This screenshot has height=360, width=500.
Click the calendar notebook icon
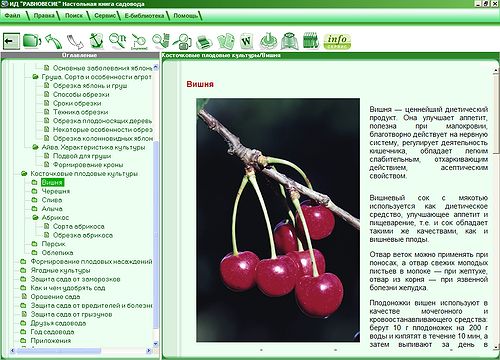click(311, 41)
